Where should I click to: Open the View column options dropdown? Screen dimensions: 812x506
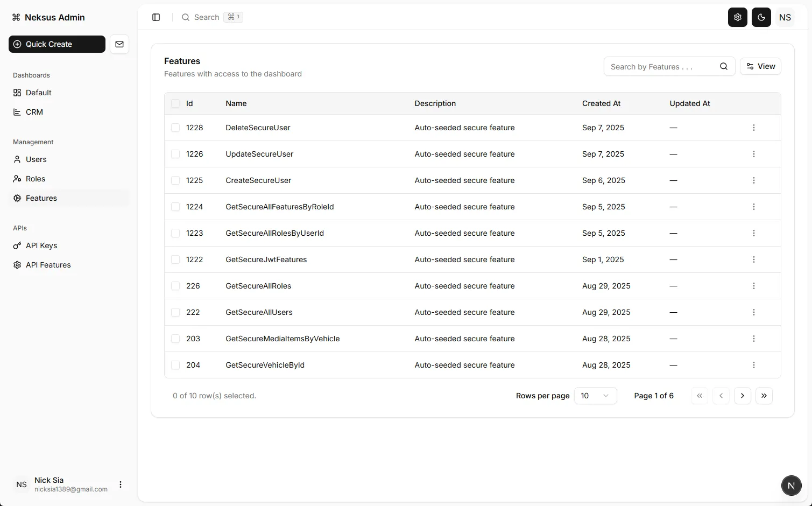click(760, 66)
